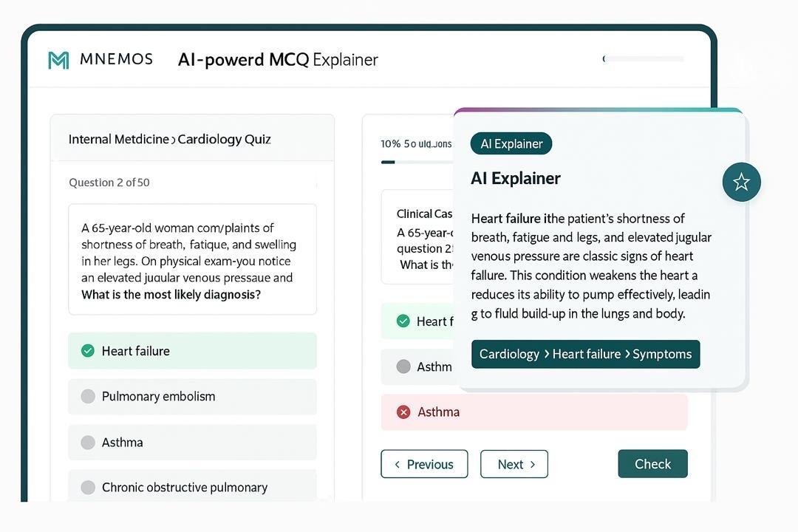Viewport: 798px width, 532px height.
Task: Click the quiz progress bar under 10%
Action: coord(415,162)
